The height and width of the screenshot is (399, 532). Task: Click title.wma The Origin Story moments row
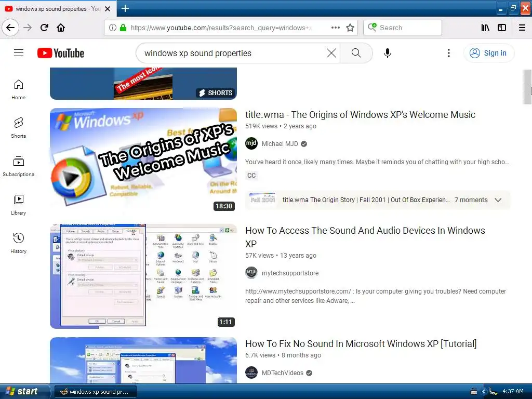click(377, 200)
